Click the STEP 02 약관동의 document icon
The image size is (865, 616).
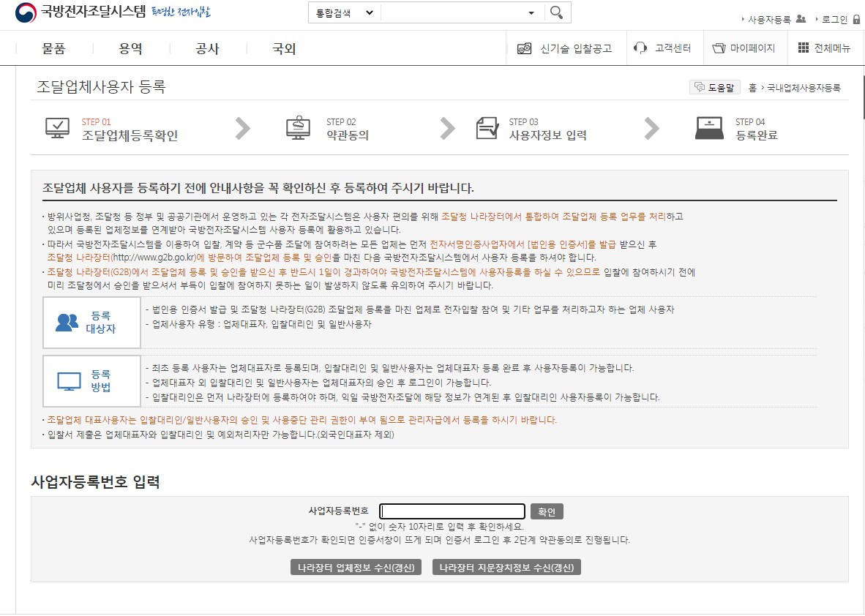[299, 126]
